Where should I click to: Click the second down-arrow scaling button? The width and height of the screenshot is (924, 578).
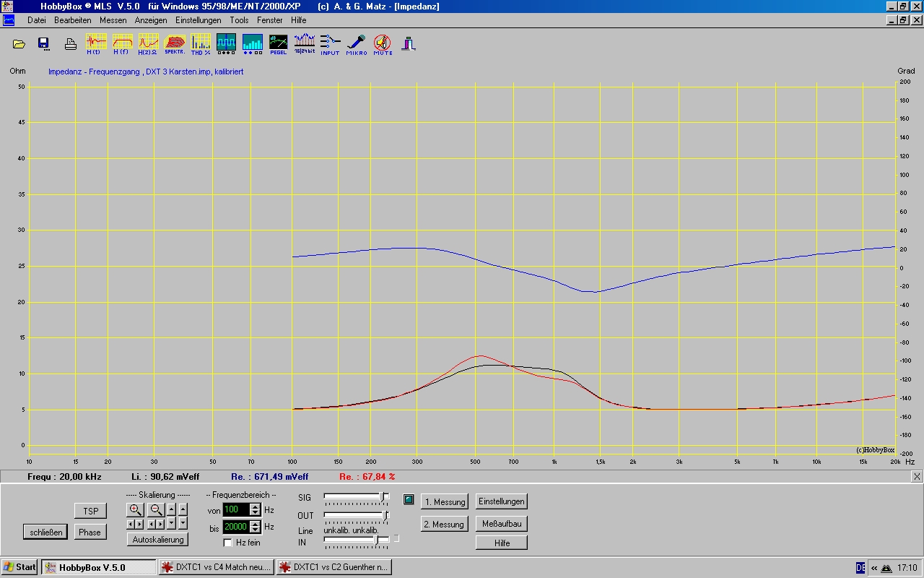[x=183, y=524]
